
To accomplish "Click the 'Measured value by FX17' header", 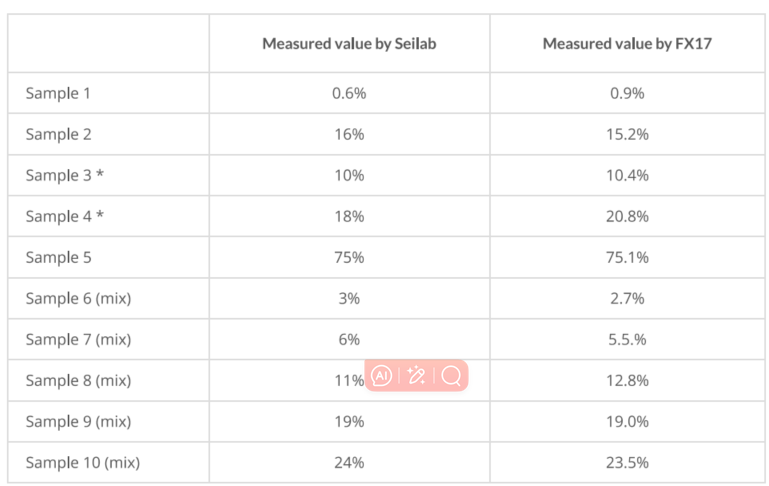I will [630, 44].
